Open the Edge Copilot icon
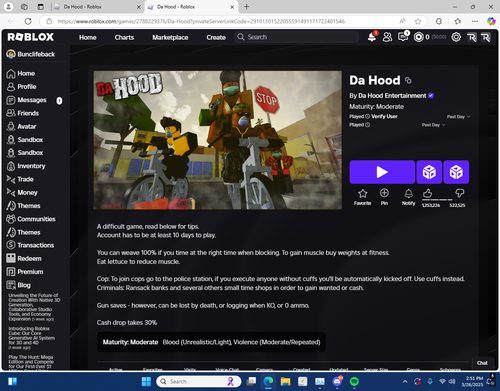 coord(491,21)
